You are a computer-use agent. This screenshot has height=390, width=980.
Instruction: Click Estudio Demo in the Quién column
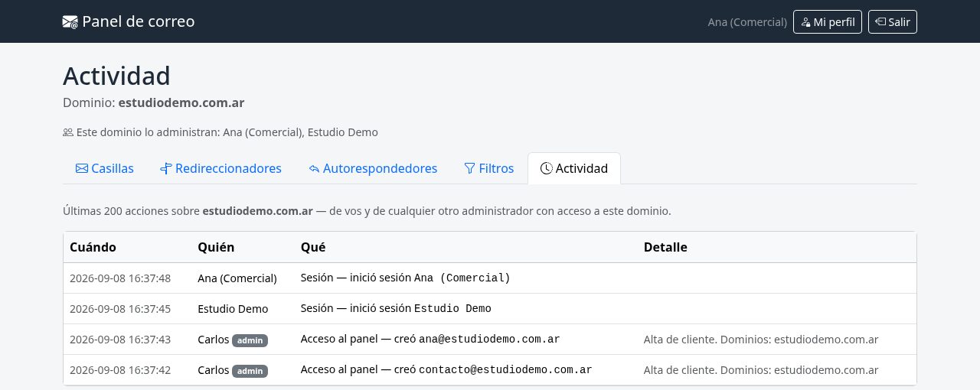point(233,309)
